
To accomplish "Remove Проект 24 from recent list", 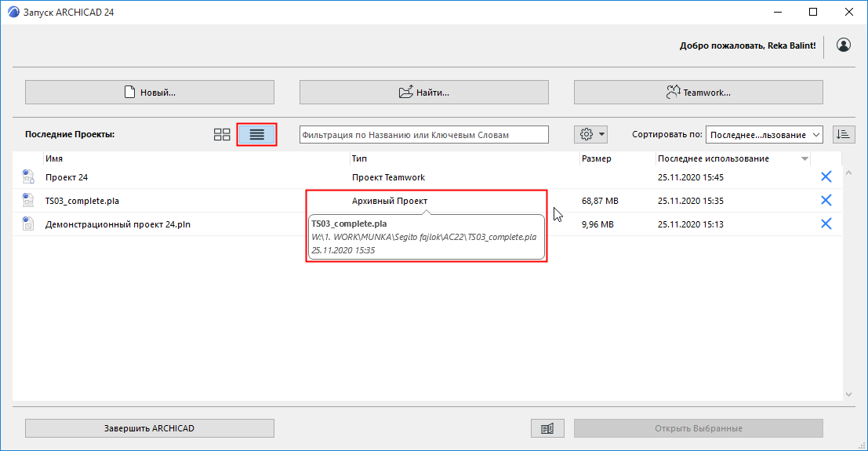I will pos(826,176).
